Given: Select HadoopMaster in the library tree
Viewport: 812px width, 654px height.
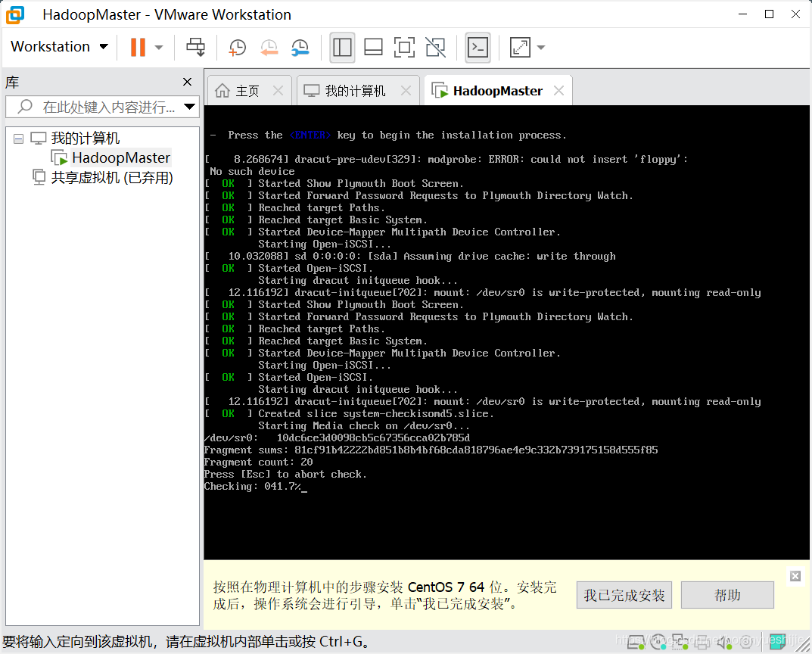Looking at the screenshot, I should click(x=121, y=157).
